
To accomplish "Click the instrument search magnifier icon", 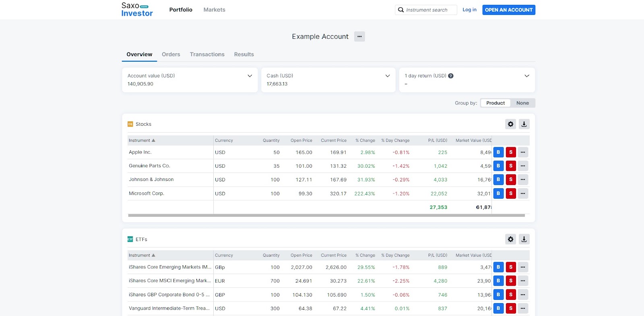I will click(401, 10).
